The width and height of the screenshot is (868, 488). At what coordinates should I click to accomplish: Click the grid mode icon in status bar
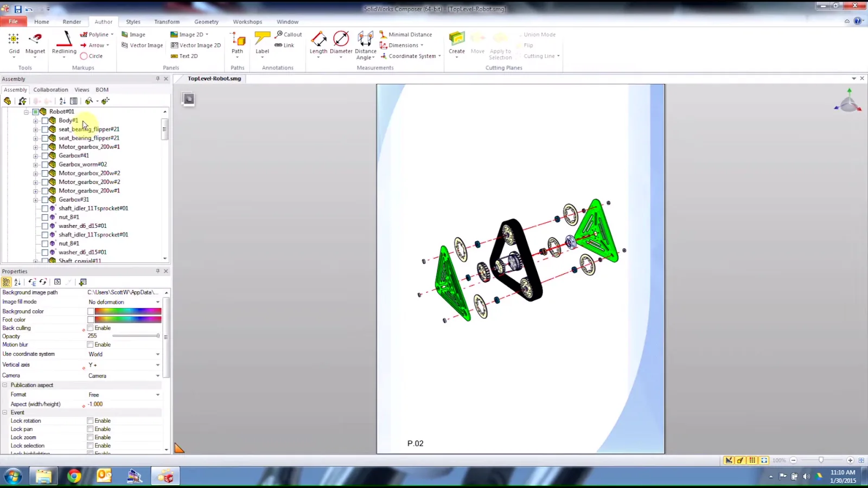(x=752, y=460)
